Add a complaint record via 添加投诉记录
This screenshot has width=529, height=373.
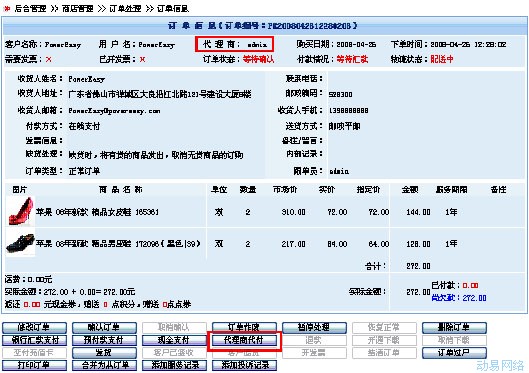point(244,365)
